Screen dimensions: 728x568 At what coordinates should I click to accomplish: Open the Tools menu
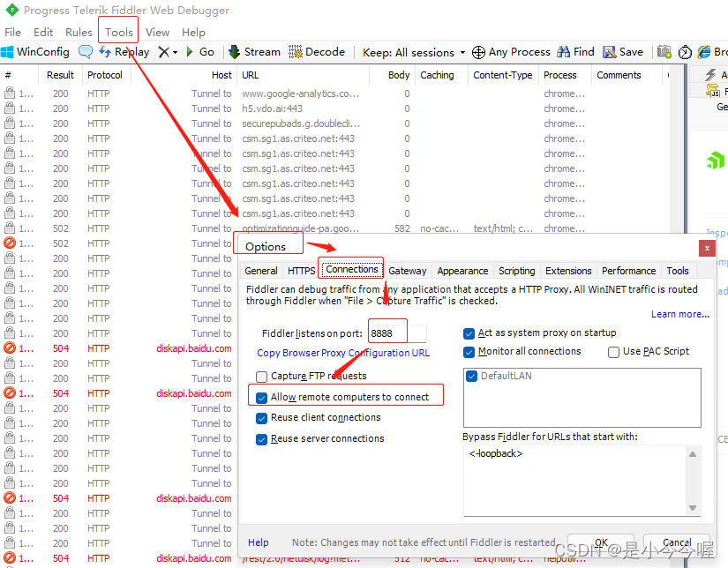pyautogui.click(x=119, y=32)
